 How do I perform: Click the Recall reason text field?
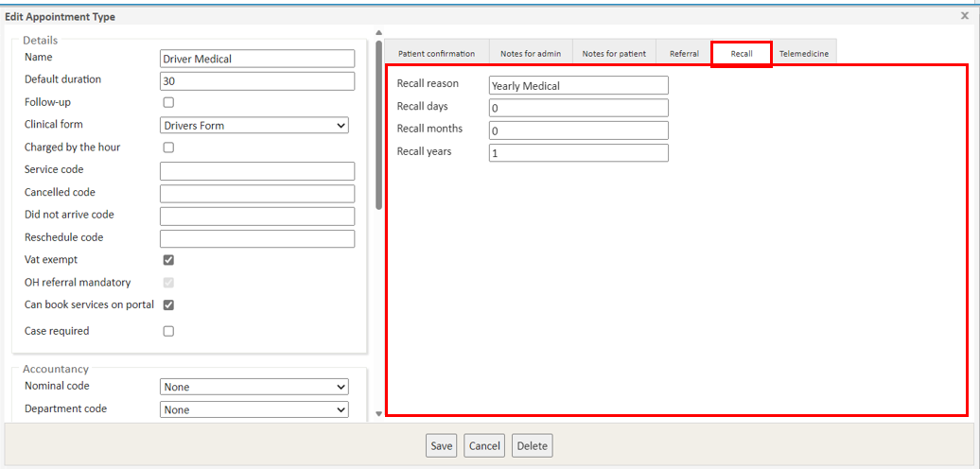tap(578, 86)
